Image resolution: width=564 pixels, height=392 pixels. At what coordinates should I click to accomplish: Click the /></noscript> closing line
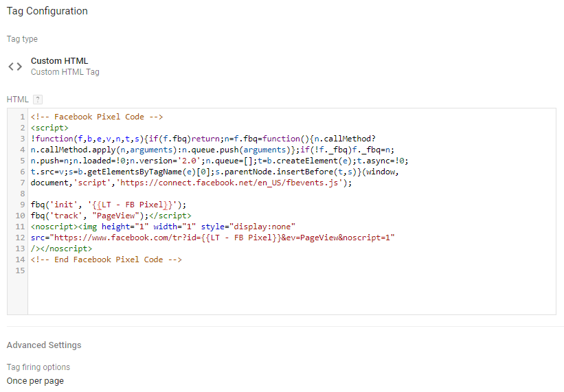(x=62, y=249)
